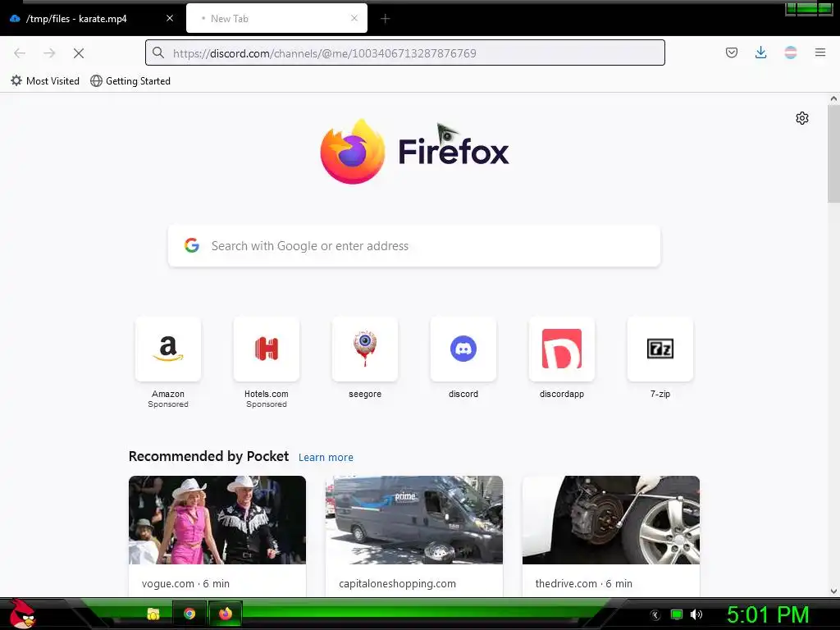The image size is (840, 630).
Task: Stop loading the page with the X button
Action: coord(79,53)
